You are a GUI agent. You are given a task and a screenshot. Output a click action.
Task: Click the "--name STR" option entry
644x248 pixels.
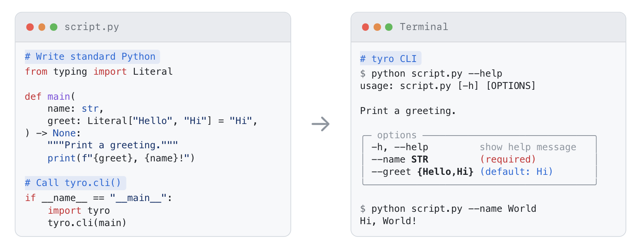[x=400, y=159]
